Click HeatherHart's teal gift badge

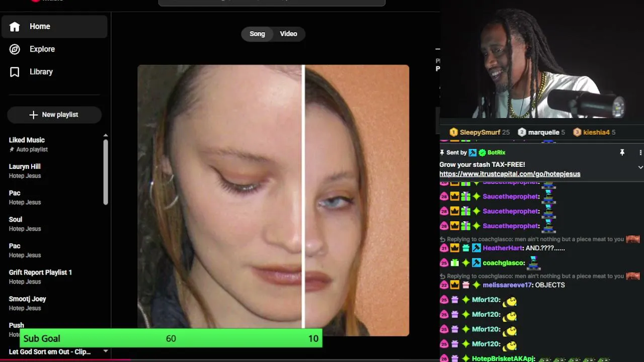pos(465,248)
